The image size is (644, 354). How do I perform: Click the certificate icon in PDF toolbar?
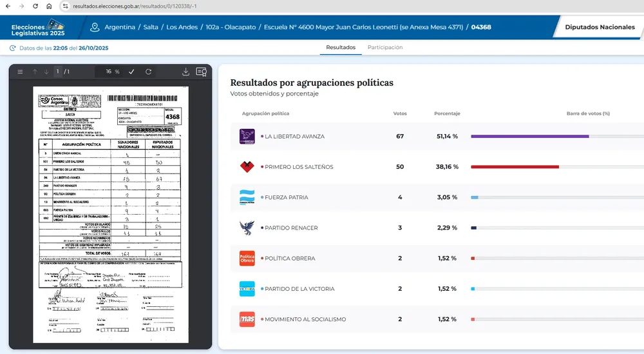click(x=201, y=72)
